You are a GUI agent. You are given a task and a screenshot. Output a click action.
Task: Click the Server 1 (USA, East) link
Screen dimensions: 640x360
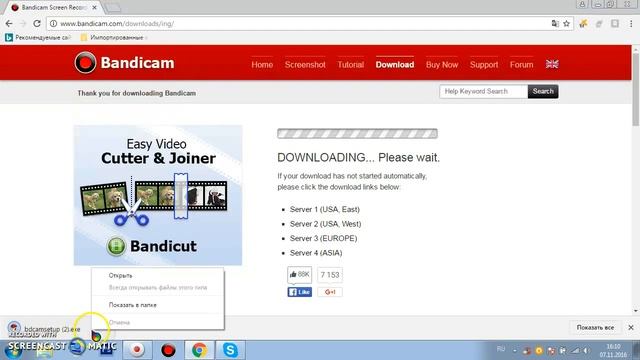325,209
